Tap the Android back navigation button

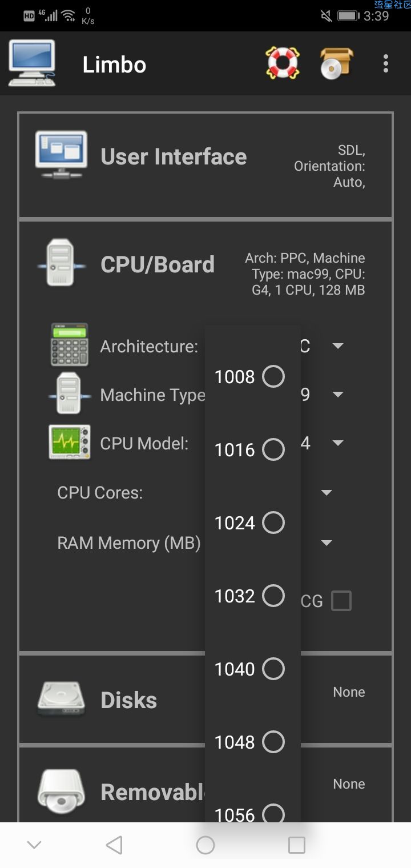pyautogui.click(x=114, y=845)
